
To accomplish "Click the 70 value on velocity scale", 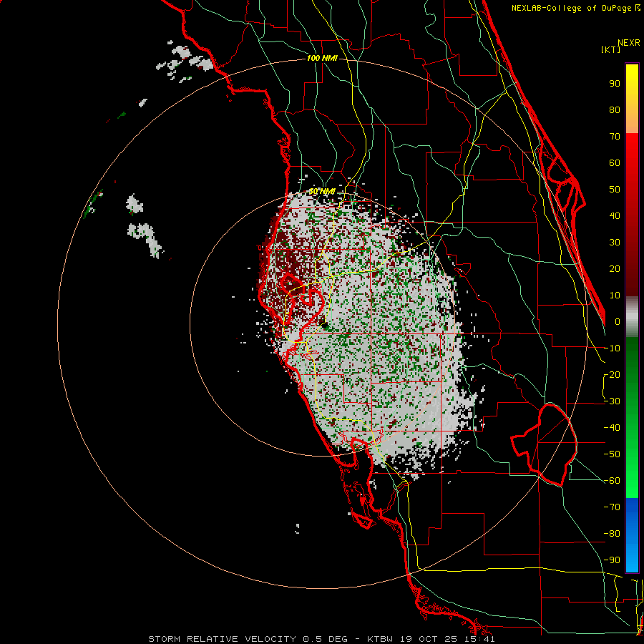I will coord(615,137).
